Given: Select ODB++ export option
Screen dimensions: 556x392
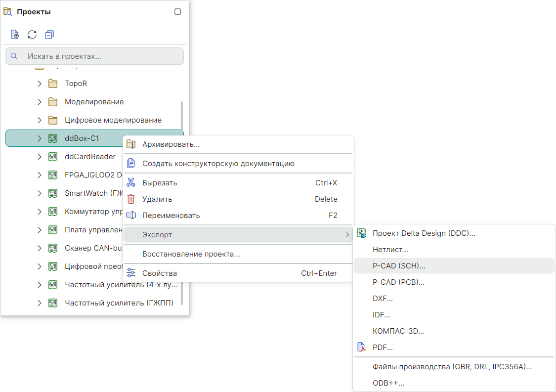Looking at the screenshot, I should (388, 383).
